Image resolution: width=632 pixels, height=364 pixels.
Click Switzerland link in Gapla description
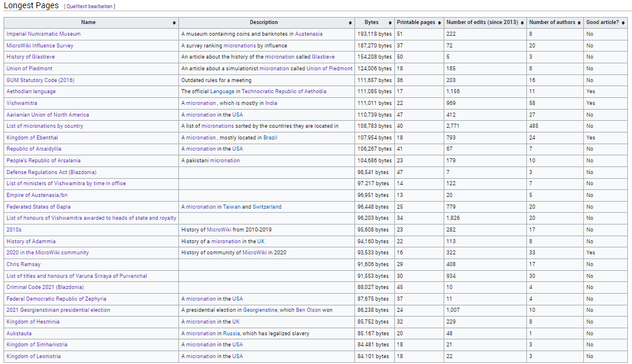pyautogui.click(x=267, y=207)
